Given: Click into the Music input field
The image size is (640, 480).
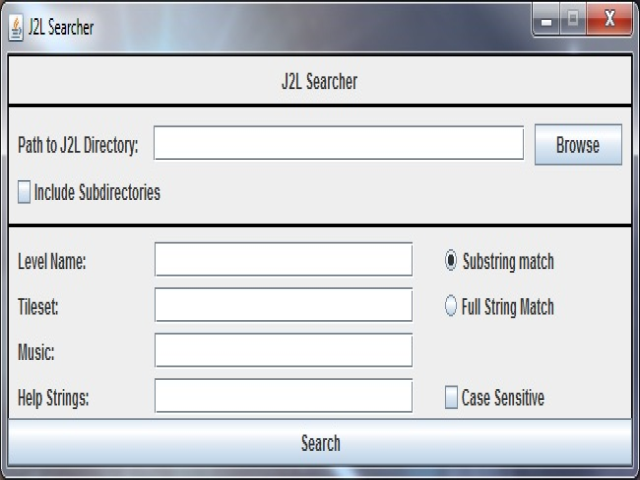Looking at the screenshot, I should pyautogui.click(x=284, y=350).
